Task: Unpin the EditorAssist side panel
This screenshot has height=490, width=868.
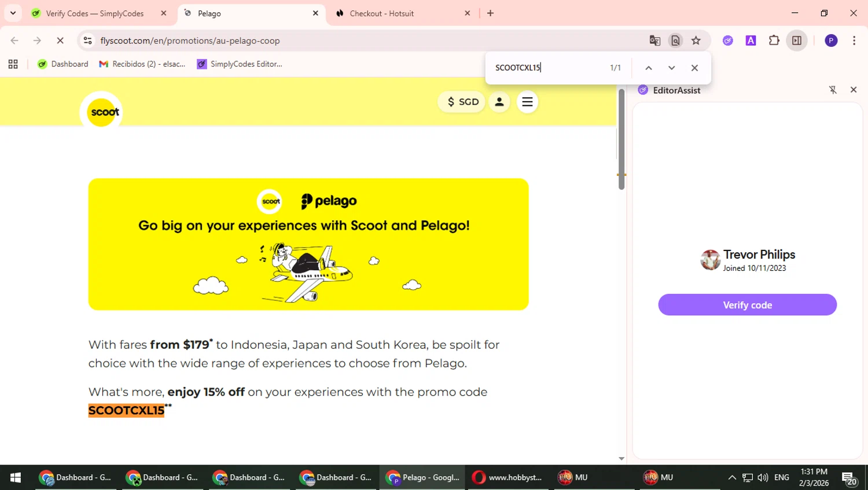Action: point(833,90)
